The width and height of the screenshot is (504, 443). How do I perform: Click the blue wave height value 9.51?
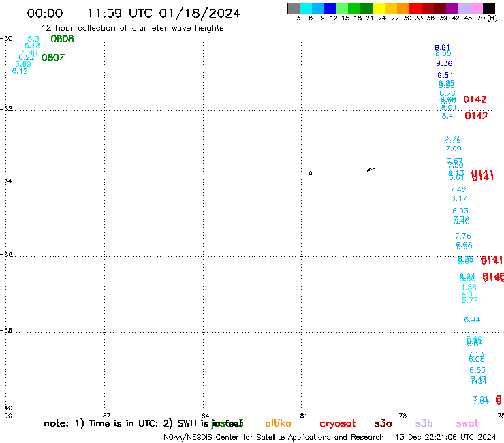coord(445,75)
